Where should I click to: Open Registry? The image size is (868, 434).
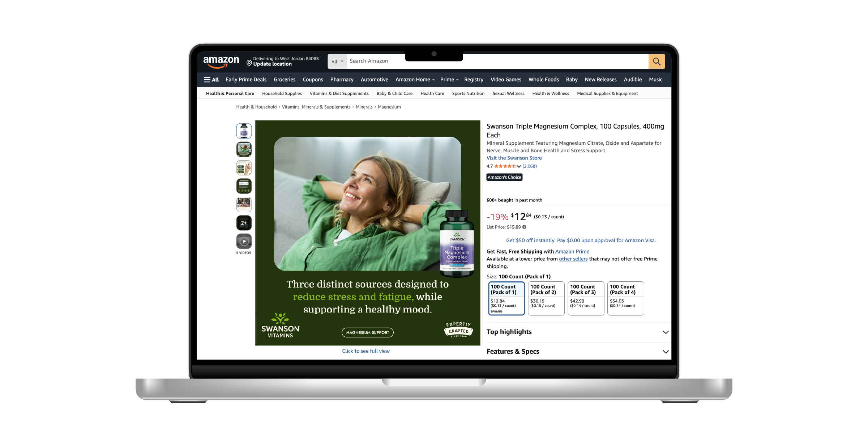click(x=474, y=80)
